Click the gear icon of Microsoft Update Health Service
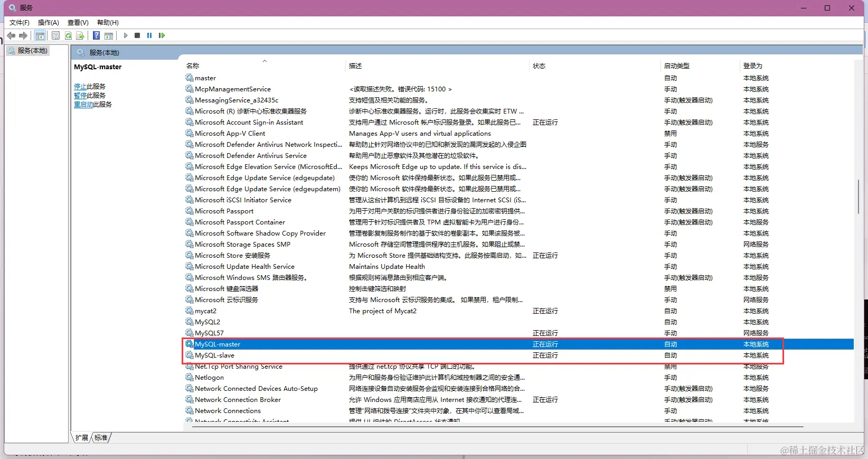The image size is (868, 459). point(190,266)
